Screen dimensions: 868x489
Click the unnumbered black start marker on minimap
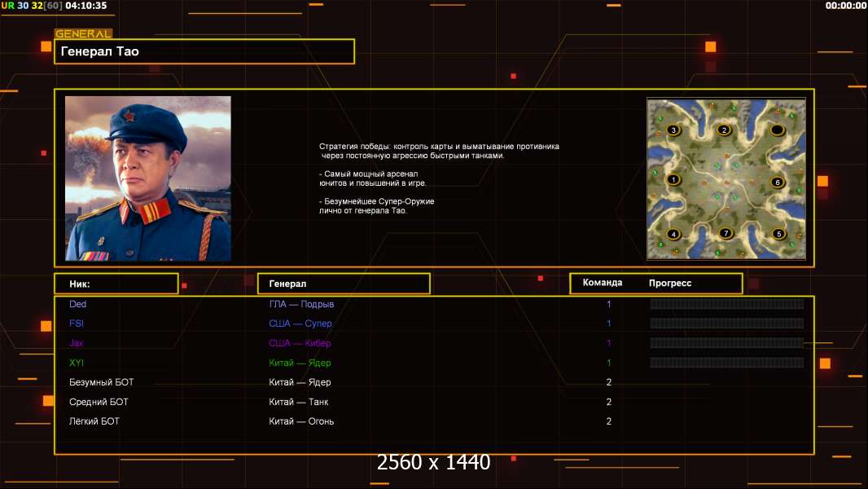coord(778,130)
